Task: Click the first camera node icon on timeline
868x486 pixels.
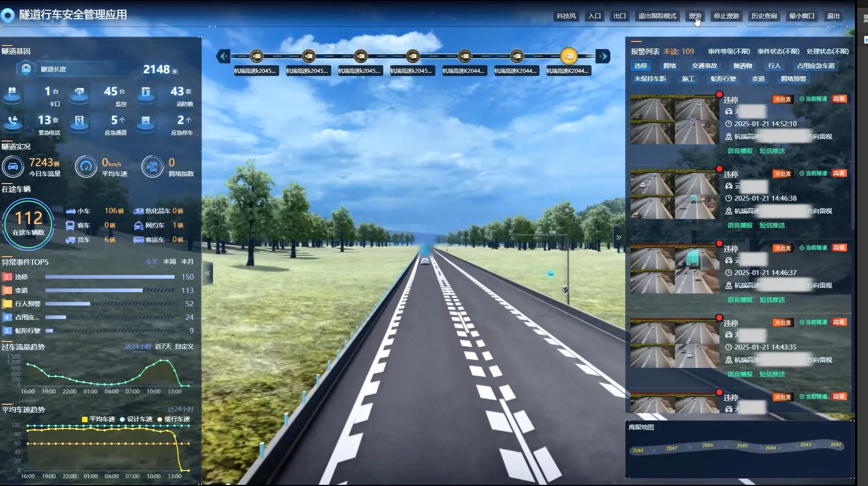Action: pyautogui.click(x=257, y=56)
